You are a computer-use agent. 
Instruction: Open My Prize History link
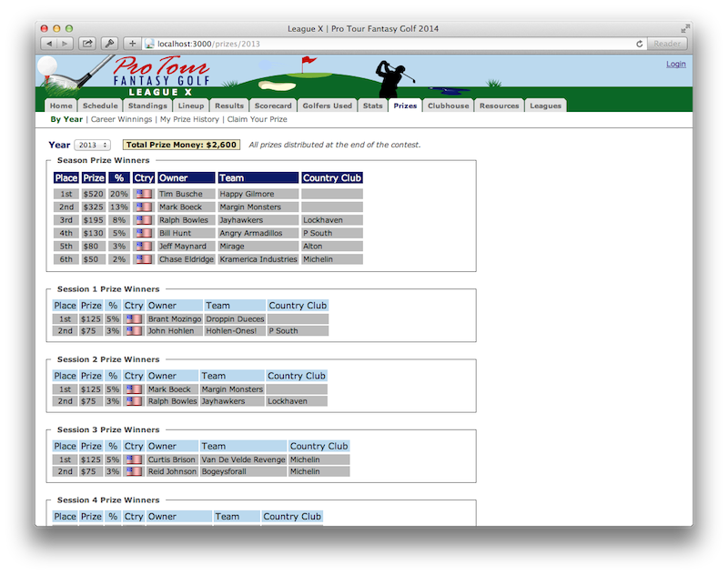[x=189, y=119]
